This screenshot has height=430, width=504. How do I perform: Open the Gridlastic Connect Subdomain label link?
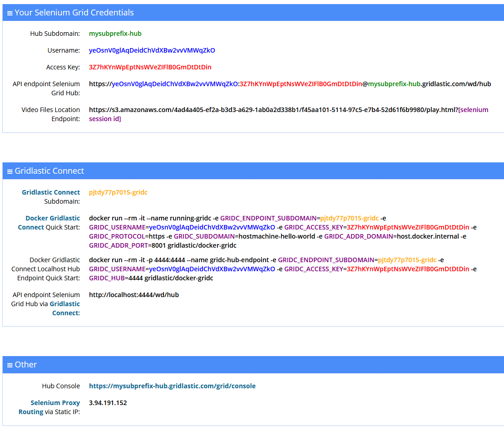click(51, 192)
